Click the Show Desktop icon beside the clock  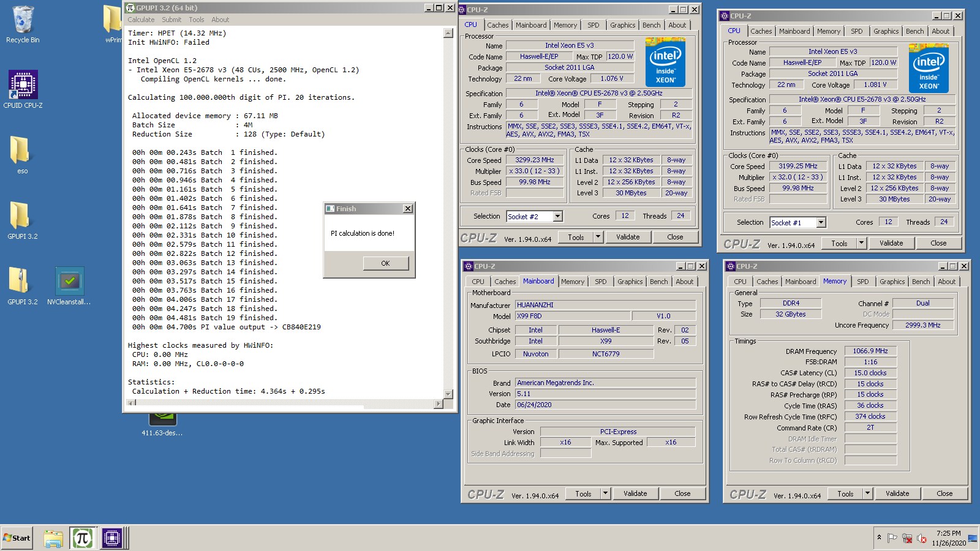point(973,539)
